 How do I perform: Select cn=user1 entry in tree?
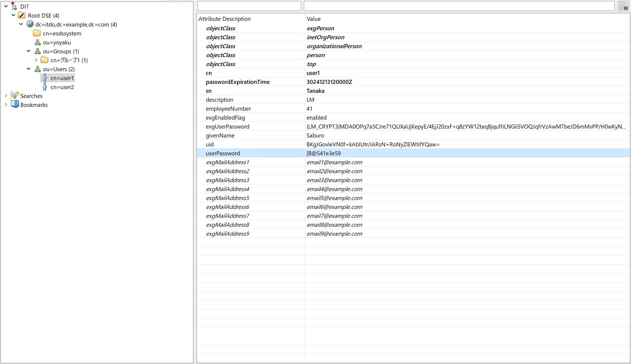62,78
